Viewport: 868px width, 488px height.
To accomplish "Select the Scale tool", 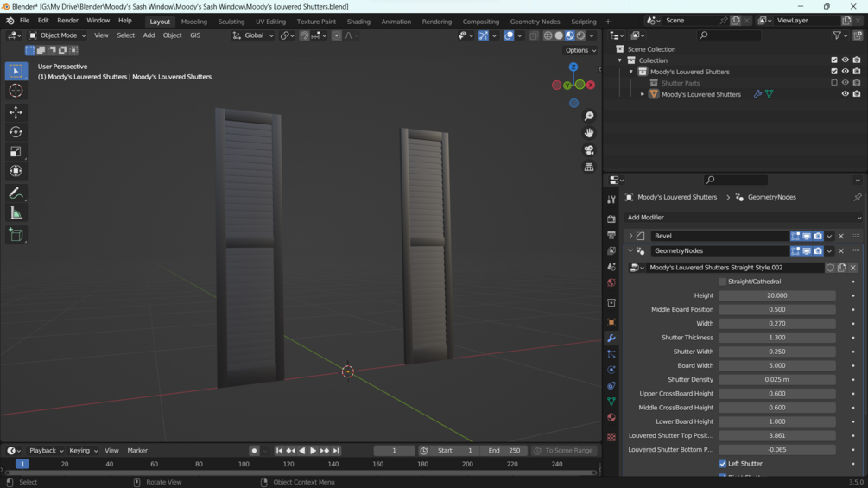I will [16, 151].
